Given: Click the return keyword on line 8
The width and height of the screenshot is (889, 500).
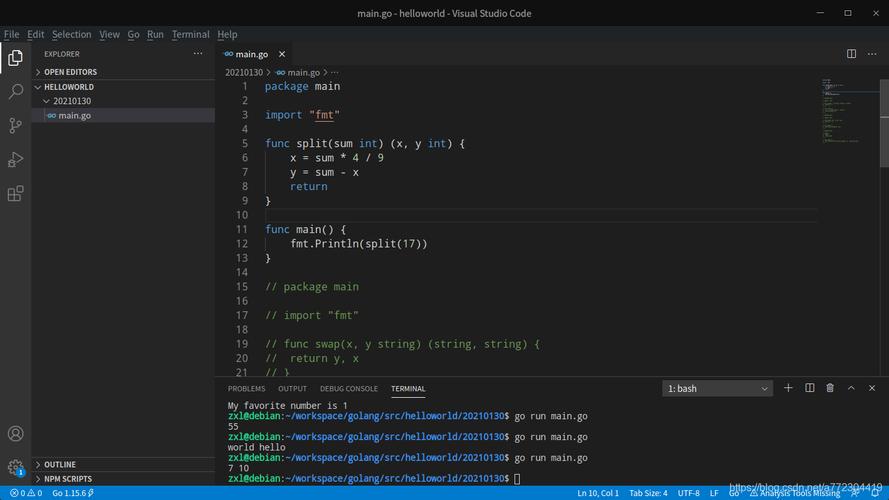Looking at the screenshot, I should 308,187.
